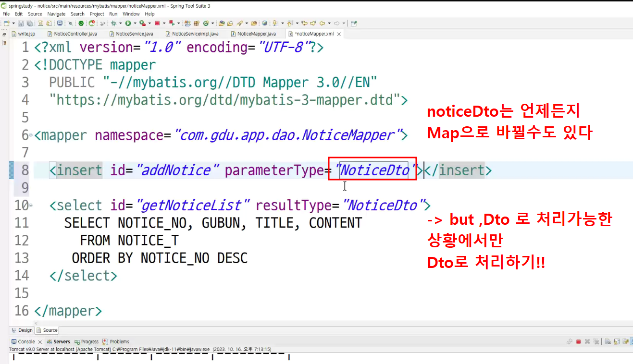This screenshot has width=633, height=364.
Task: Click the web browser globe icon
Action: (264, 23)
